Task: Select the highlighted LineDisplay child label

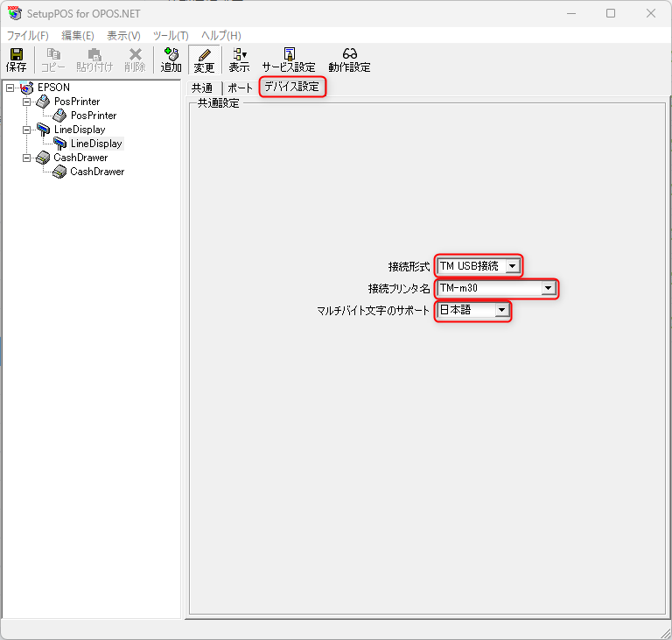Action: [96, 144]
